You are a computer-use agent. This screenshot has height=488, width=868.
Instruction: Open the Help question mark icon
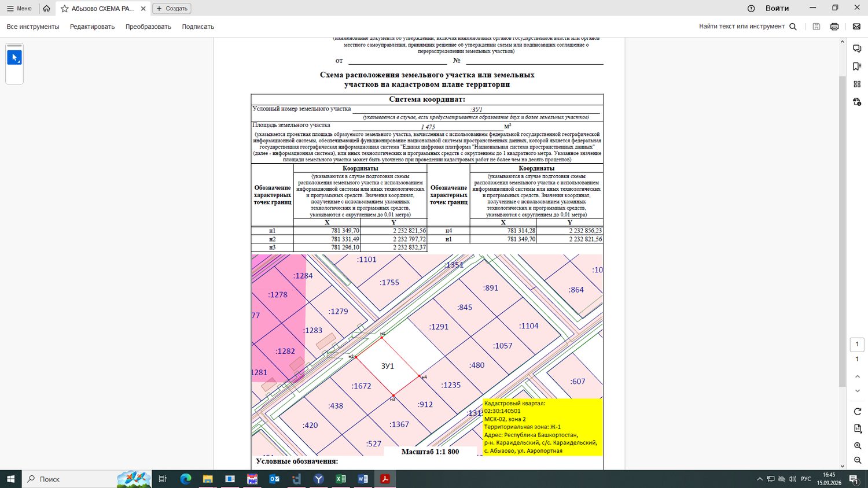(751, 9)
